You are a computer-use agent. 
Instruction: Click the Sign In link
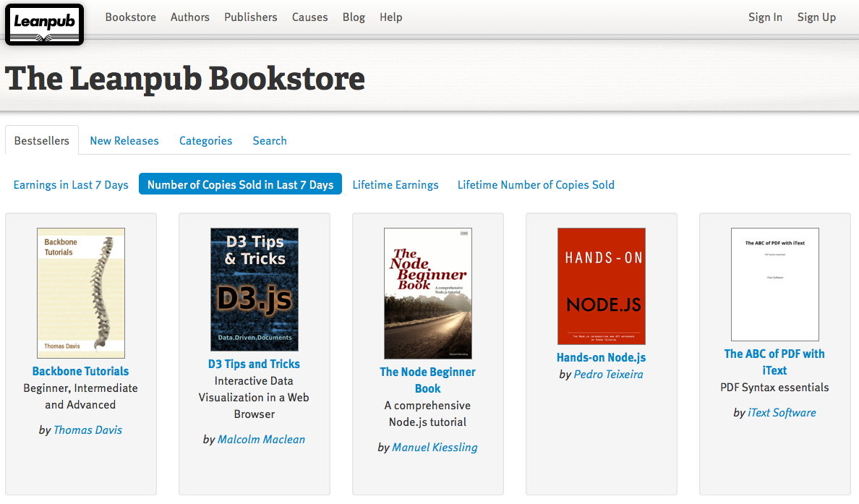click(765, 17)
